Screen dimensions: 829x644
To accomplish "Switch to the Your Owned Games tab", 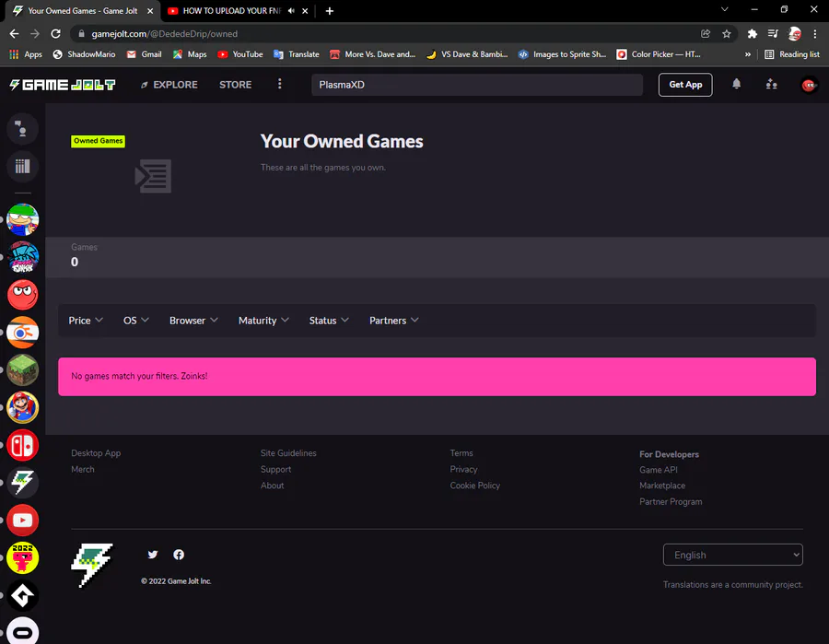I will [82, 11].
